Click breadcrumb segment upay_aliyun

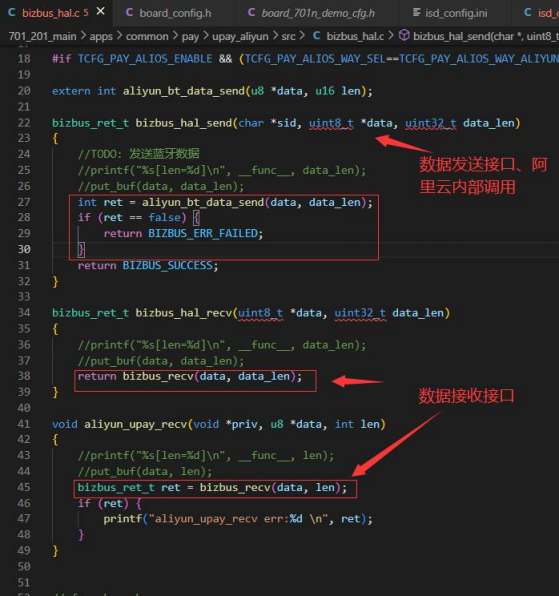coord(240,36)
